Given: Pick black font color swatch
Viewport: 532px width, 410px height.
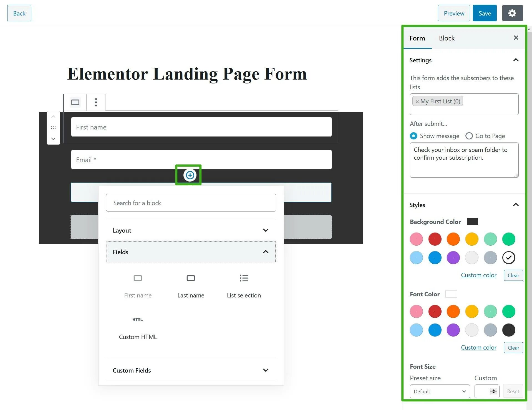Looking at the screenshot, I should [x=509, y=330].
